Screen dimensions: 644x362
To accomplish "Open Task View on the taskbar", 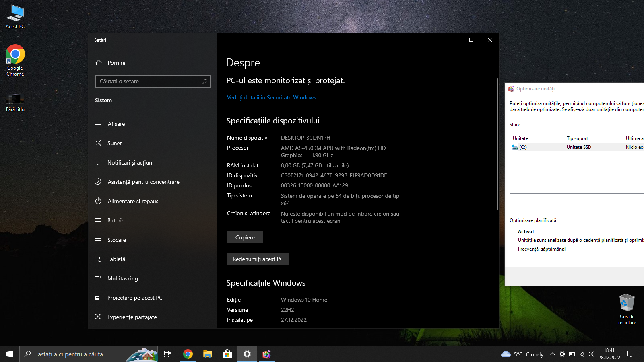I will click(167, 354).
